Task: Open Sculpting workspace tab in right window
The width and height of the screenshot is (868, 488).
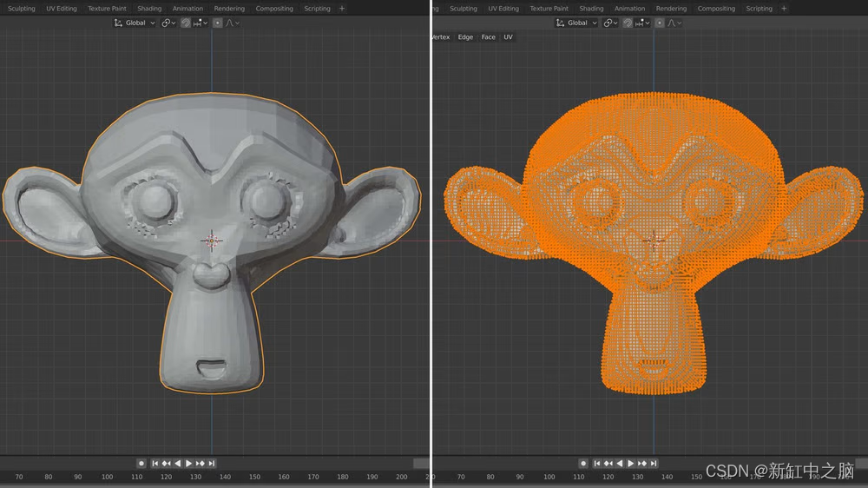Action: coord(464,9)
